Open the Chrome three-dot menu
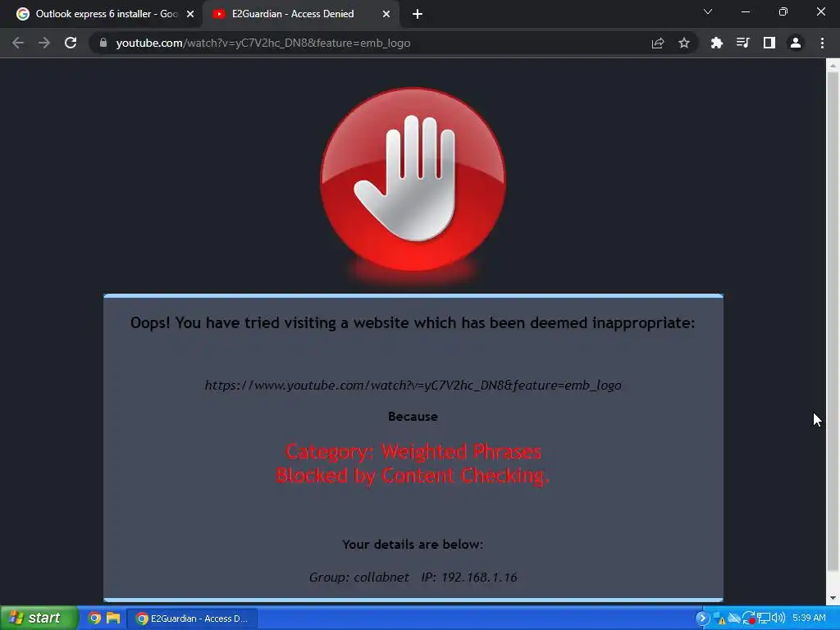The width and height of the screenshot is (840, 630). coord(822,43)
